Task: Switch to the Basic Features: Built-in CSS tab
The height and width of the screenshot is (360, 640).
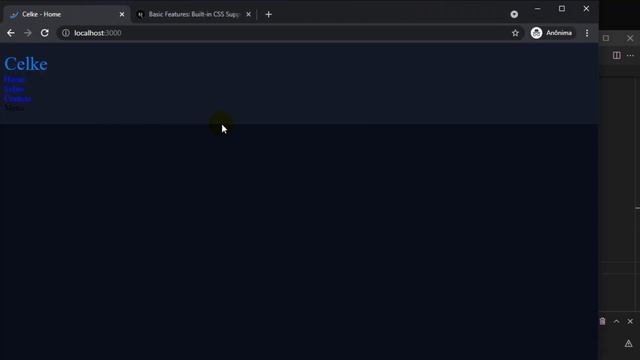Action: click(x=194, y=15)
